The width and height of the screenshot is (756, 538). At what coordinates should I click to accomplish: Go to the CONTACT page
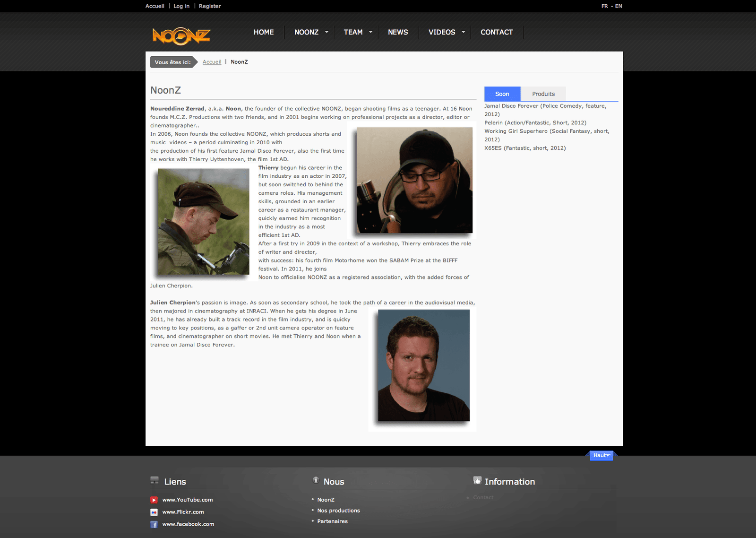click(x=497, y=32)
